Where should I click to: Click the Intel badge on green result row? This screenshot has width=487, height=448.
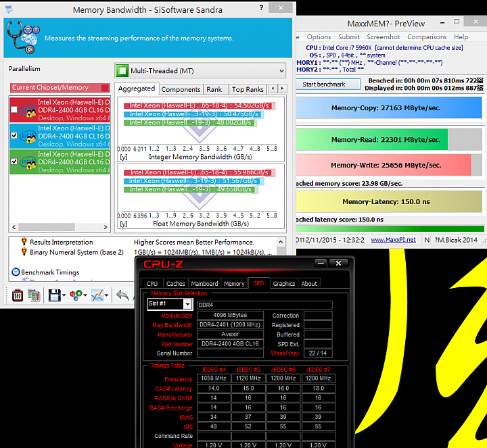click(28, 162)
